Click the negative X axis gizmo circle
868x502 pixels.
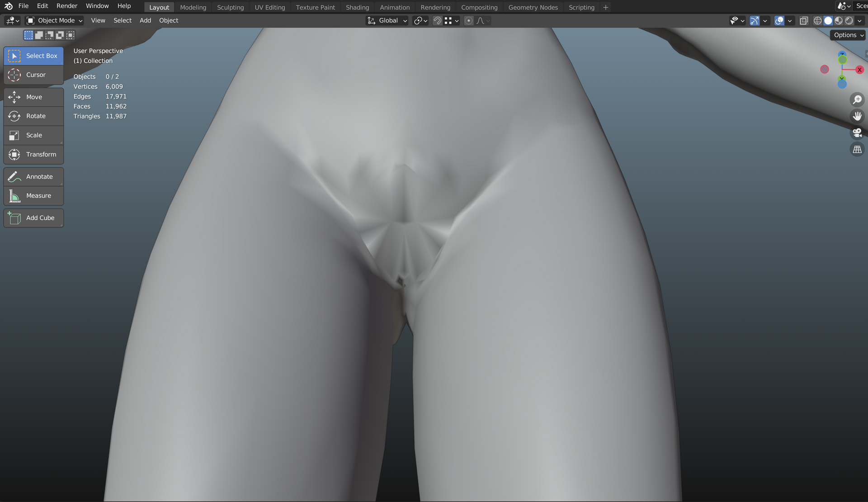tap(825, 69)
